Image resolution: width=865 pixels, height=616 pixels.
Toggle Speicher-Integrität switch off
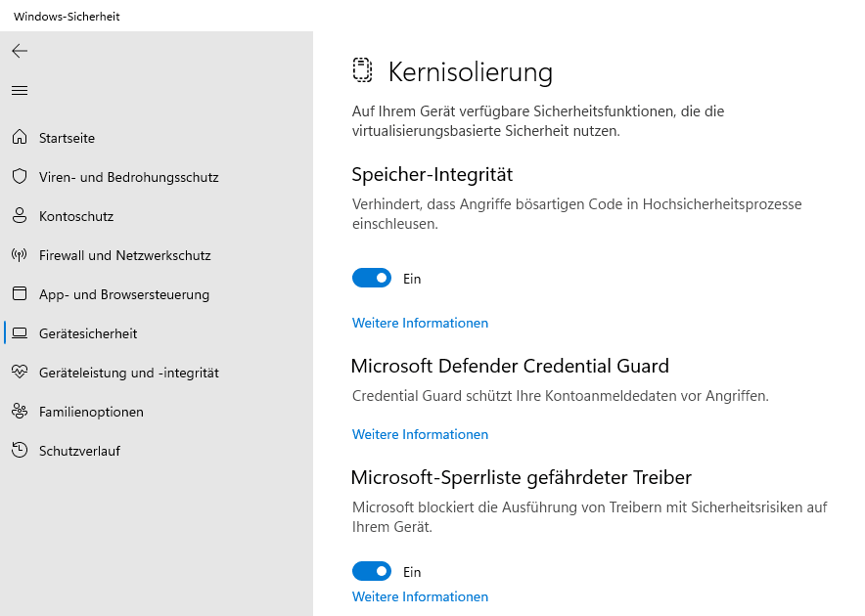coord(372,279)
